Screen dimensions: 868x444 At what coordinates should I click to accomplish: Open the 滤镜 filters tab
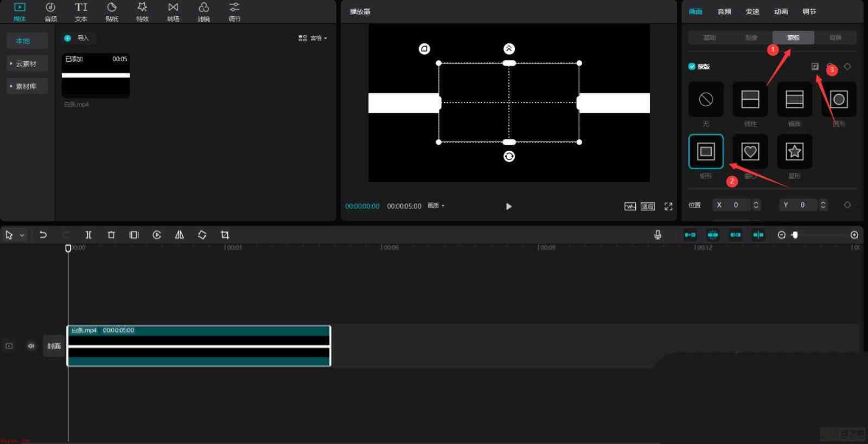[x=203, y=11]
